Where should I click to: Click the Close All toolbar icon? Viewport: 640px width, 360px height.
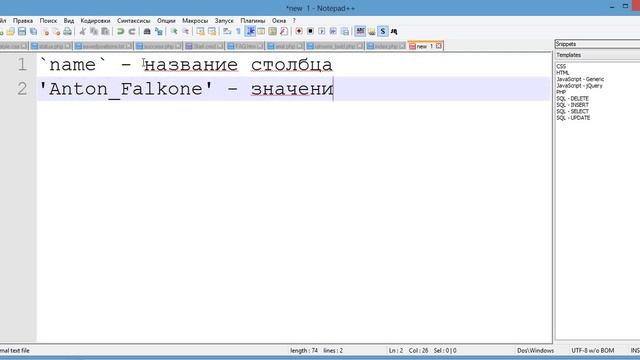(57, 31)
